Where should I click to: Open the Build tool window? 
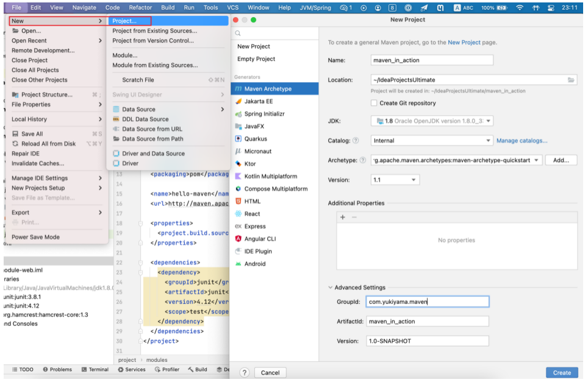click(x=198, y=369)
